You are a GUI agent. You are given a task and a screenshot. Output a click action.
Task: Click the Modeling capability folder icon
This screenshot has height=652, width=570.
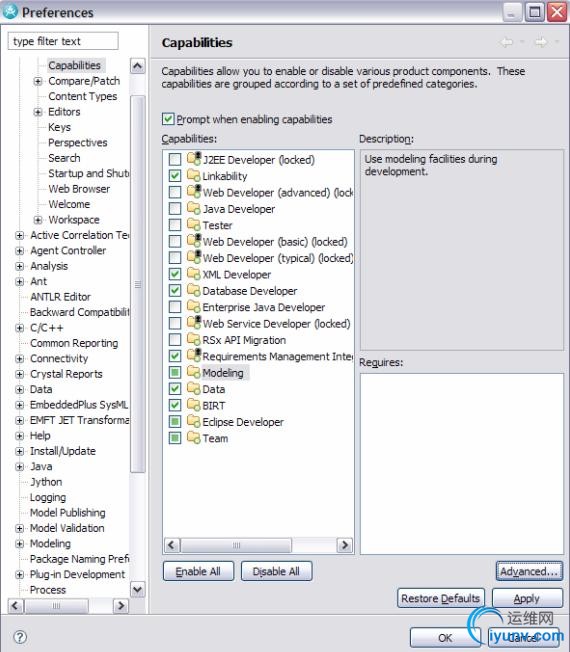click(194, 373)
